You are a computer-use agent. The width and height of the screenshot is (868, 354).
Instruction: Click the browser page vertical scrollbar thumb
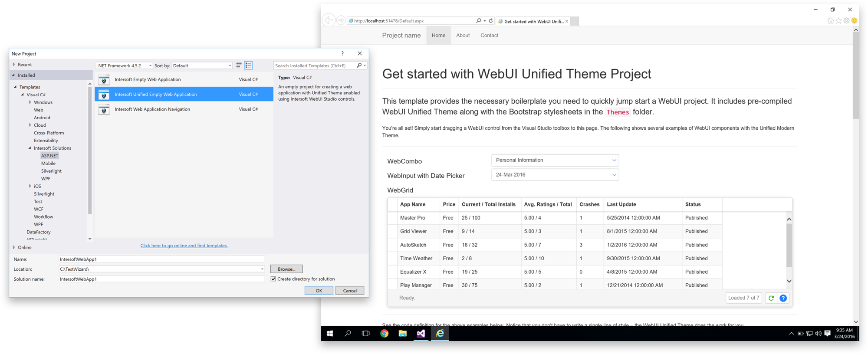856,76
